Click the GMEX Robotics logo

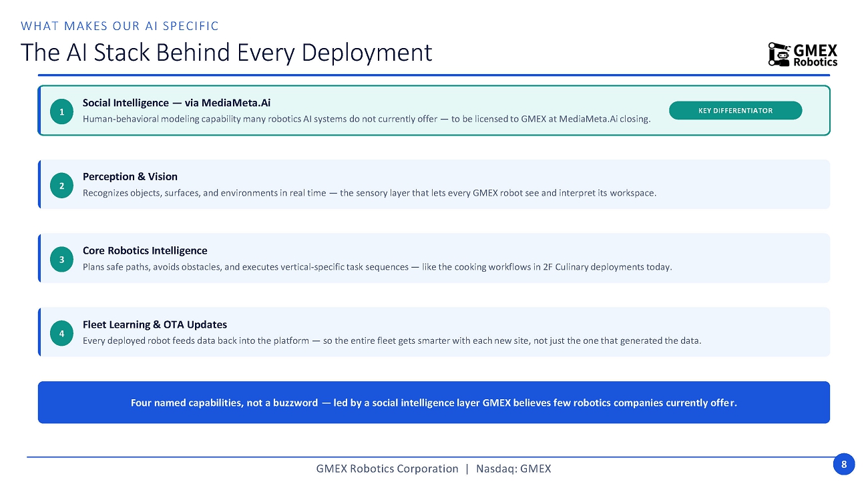[803, 55]
